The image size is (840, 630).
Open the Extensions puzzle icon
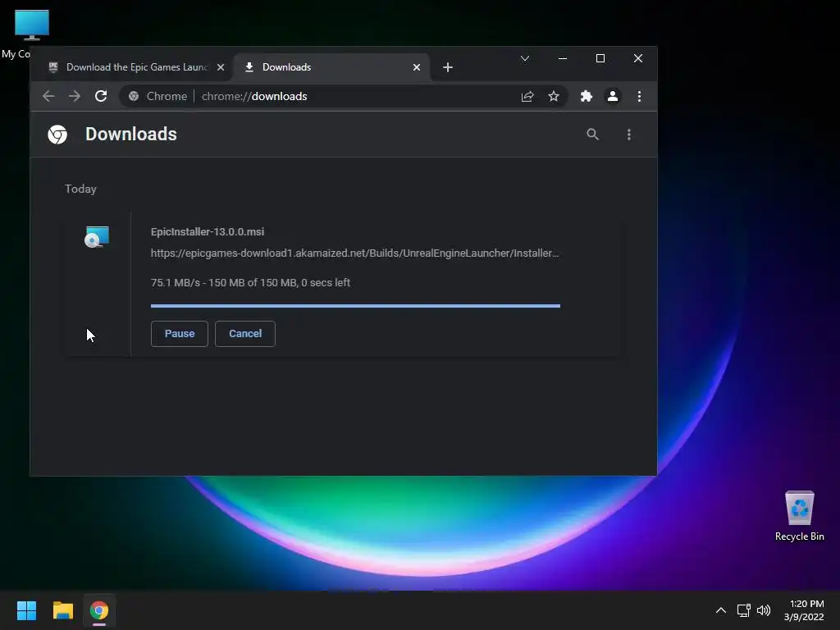tap(587, 97)
